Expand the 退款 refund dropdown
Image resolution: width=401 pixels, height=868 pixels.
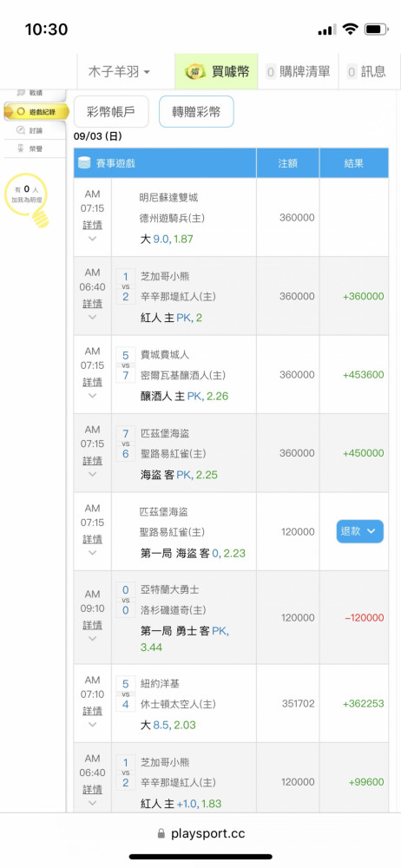[359, 531]
